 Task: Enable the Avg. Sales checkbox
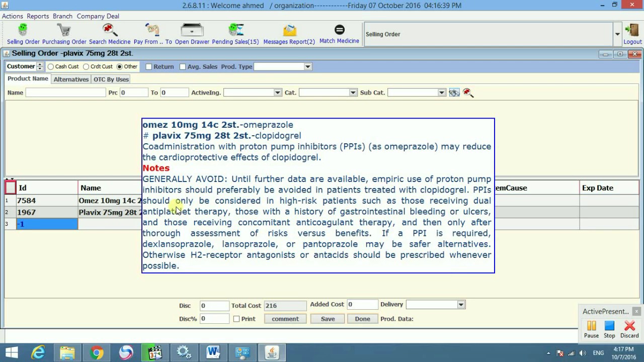[x=183, y=66]
